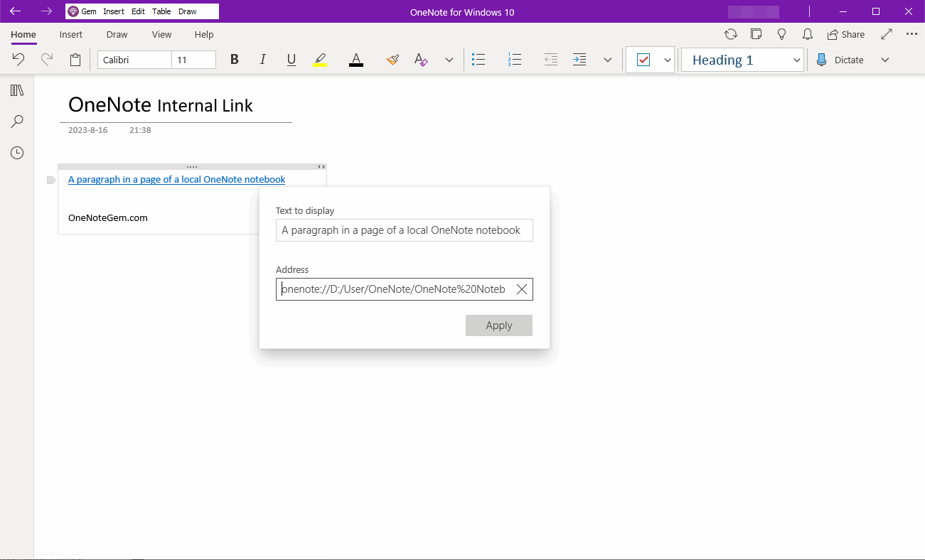Click the clipboard paste icon
Image resolution: width=925 pixels, height=560 pixels.
[75, 60]
